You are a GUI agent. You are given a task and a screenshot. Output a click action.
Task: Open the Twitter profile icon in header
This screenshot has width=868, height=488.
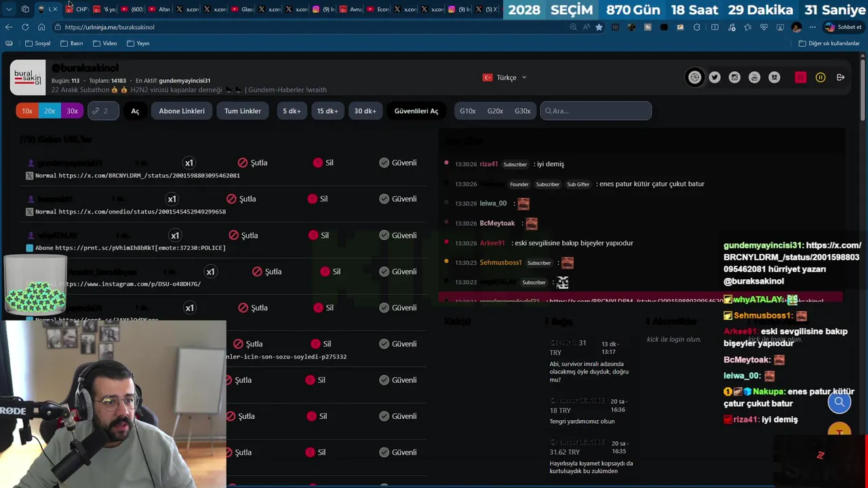715,77
